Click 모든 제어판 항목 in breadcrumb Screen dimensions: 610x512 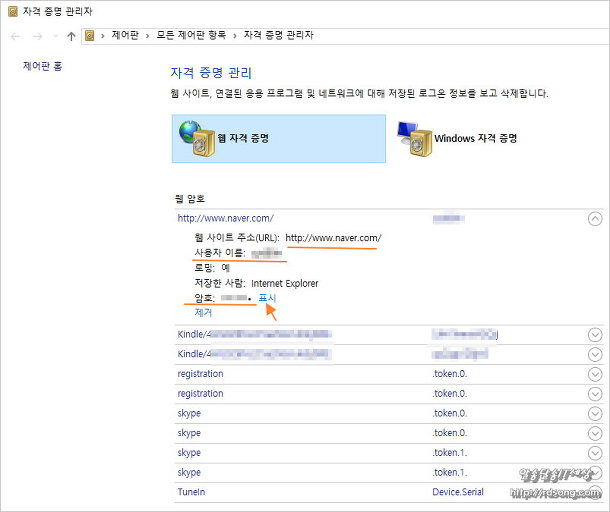pyautogui.click(x=191, y=36)
